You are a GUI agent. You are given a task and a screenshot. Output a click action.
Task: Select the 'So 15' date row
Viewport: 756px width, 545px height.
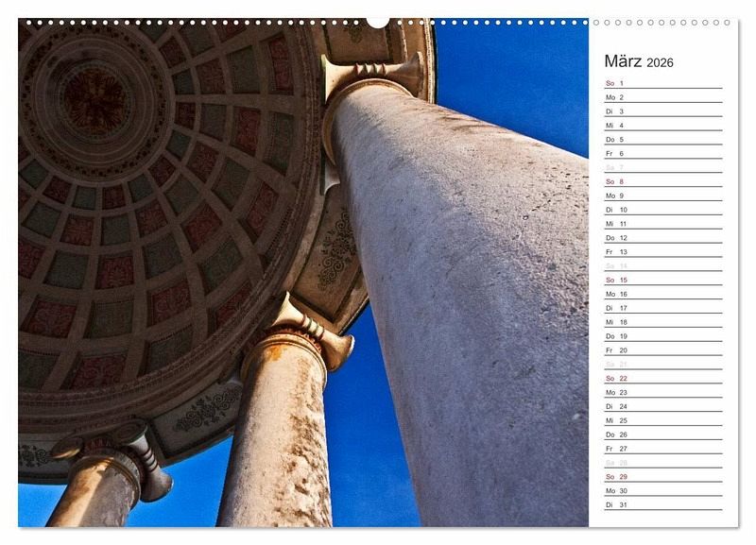(663, 280)
